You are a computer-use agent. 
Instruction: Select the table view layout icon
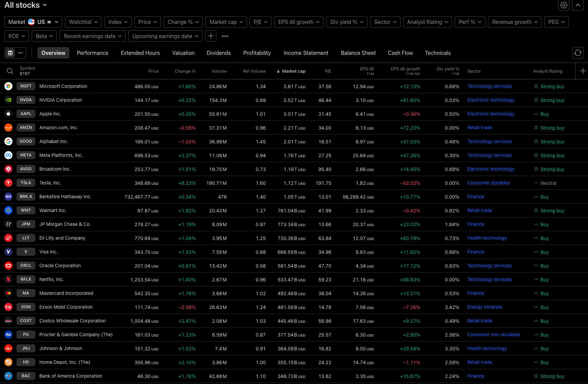point(10,53)
